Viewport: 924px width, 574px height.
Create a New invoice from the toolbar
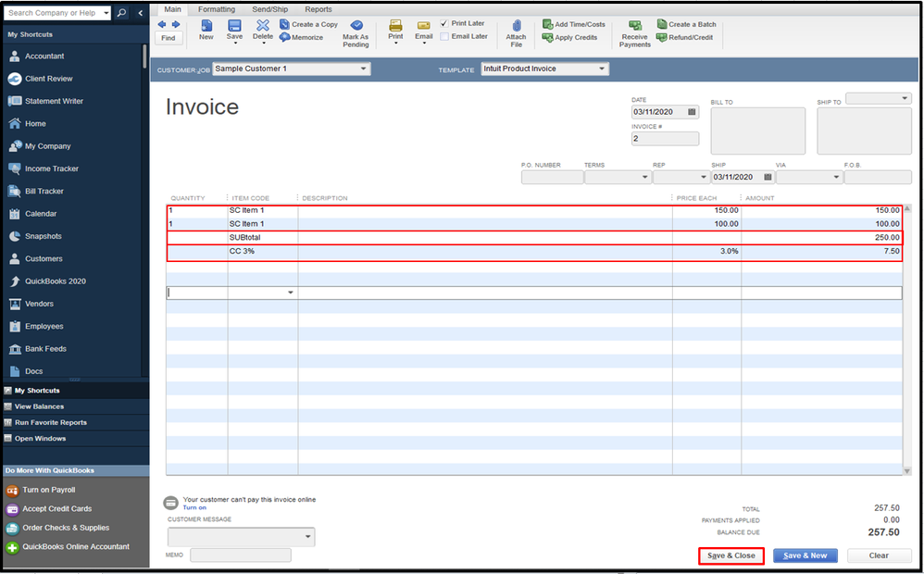(206, 30)
